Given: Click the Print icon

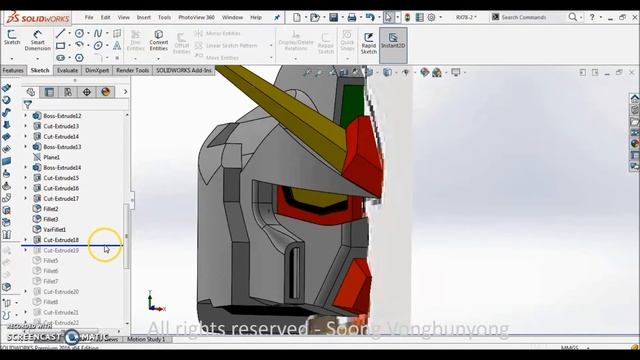Looking at the screenshot, I should [351, 17].
